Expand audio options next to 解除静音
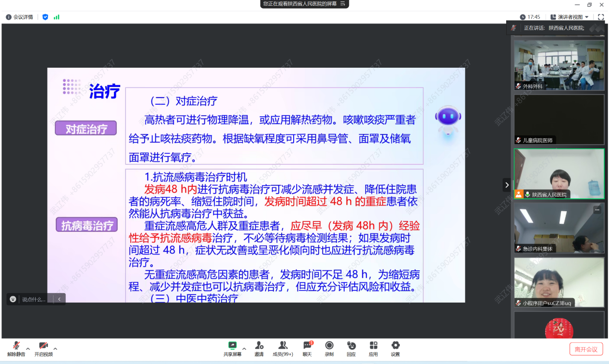 pyautogui.click(x=27, y=349)
